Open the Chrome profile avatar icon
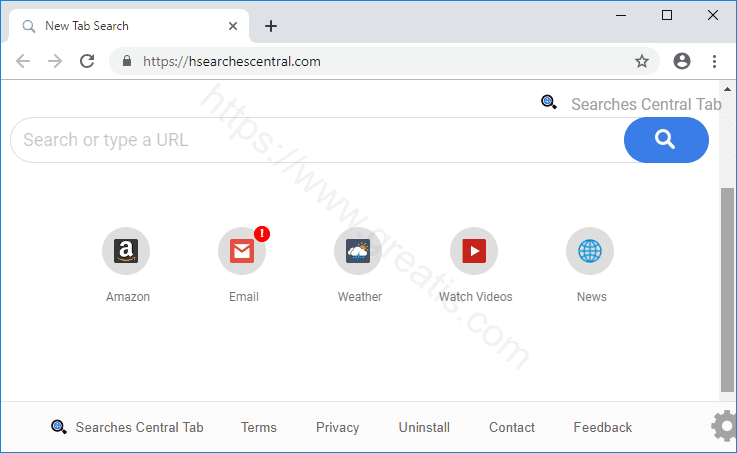The height and width of the screenshot is (453, 737). click(682, 61)
